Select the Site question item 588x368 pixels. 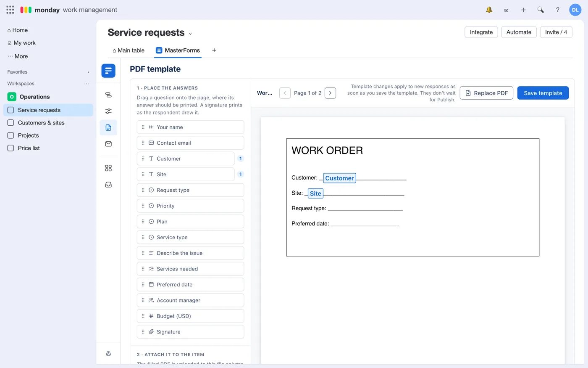(x=186, y=174)
